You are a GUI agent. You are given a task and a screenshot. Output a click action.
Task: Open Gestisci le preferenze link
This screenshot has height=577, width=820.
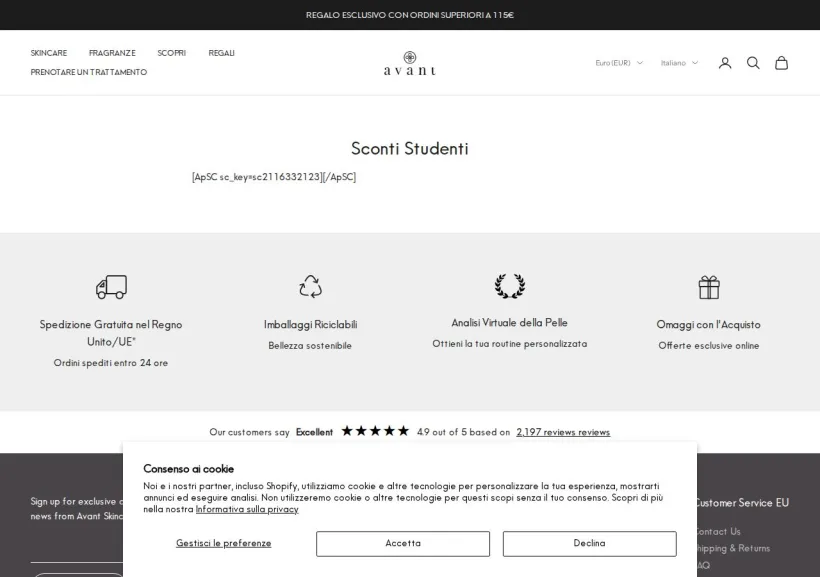pos(223,544)
